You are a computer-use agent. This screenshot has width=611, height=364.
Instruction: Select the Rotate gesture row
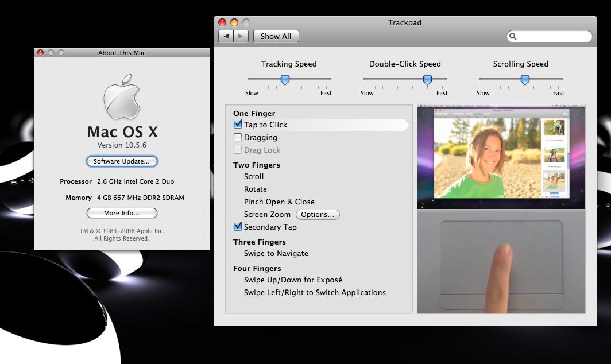click(255, 189)
